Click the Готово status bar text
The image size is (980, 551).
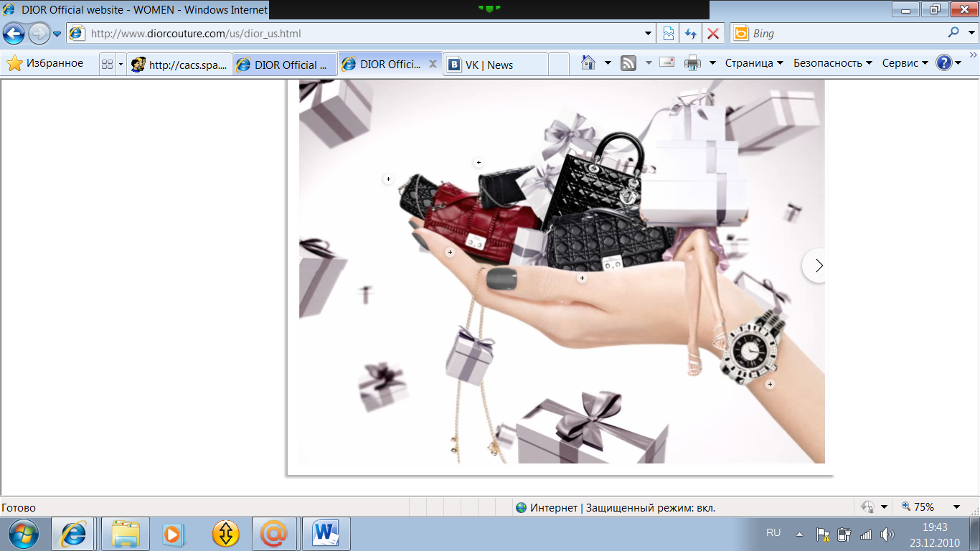coord(19,507)
